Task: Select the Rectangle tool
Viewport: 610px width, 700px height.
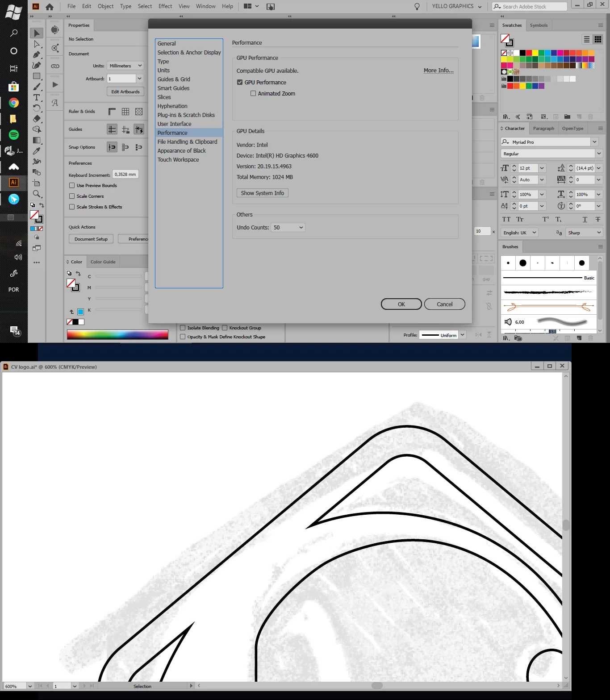Action: point(37,76)
